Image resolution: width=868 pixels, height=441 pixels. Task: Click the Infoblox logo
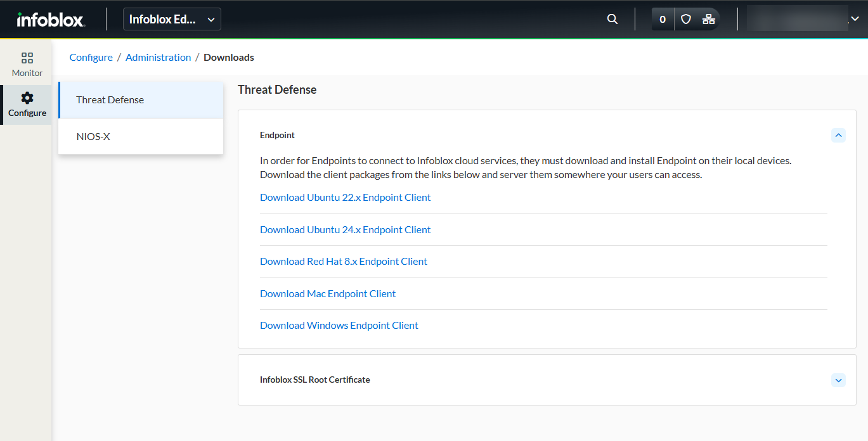pyautogui.click(x=50, y=20)
